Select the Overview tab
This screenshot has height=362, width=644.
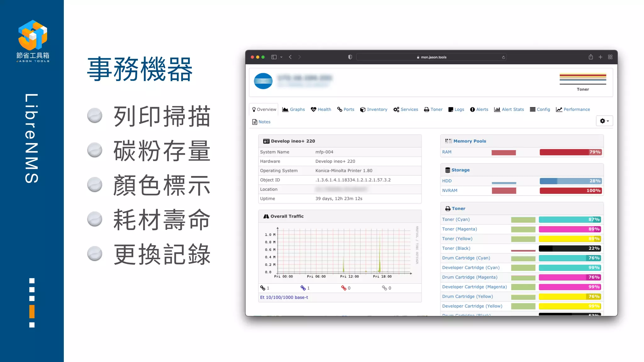click(264, 109)
